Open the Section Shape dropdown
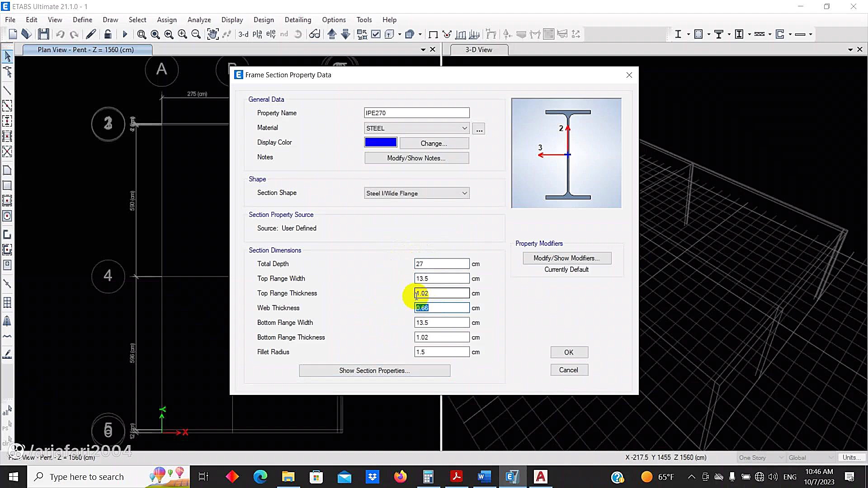The width and height of the screenshot is (868, 488). tap(417, 193)
